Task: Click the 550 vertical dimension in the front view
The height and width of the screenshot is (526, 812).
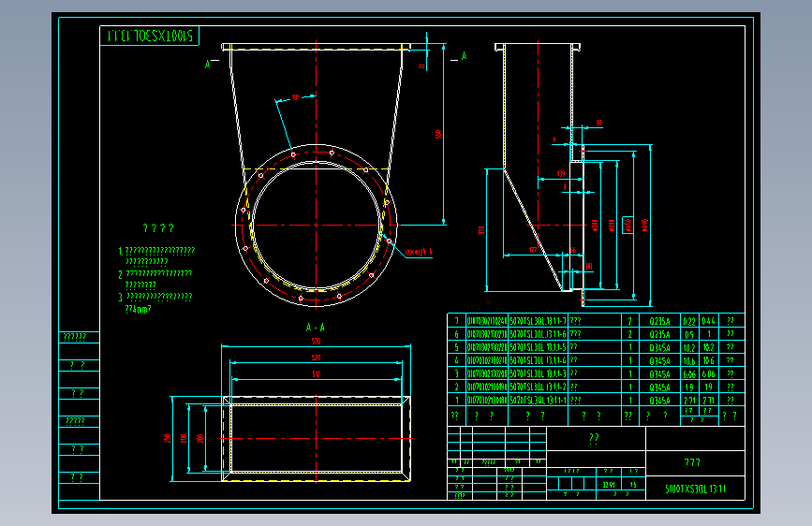Action: [x=438, y=134]
